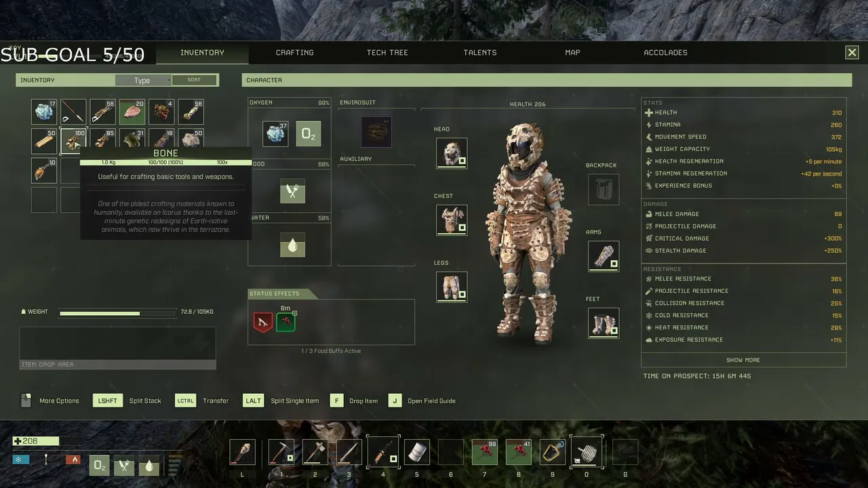Image resolution: width=868 pixels, height=488 pixels.
Task: Open the Map tab
Action: click(572, 52)
